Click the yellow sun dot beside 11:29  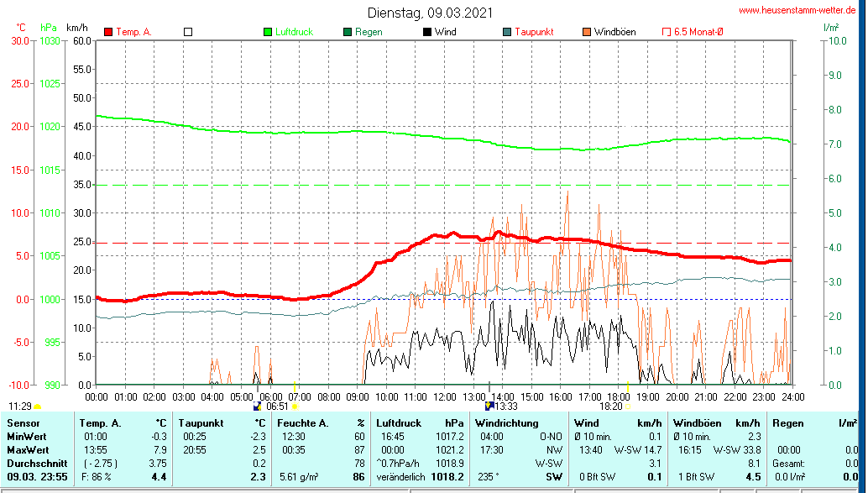click(x=38, y=406)
